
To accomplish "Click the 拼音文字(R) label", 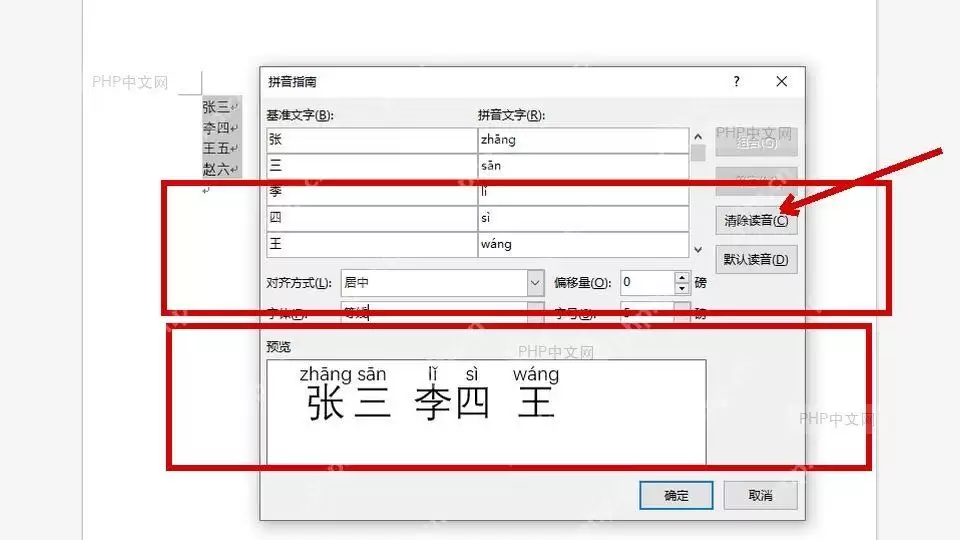I will (511, 115).
